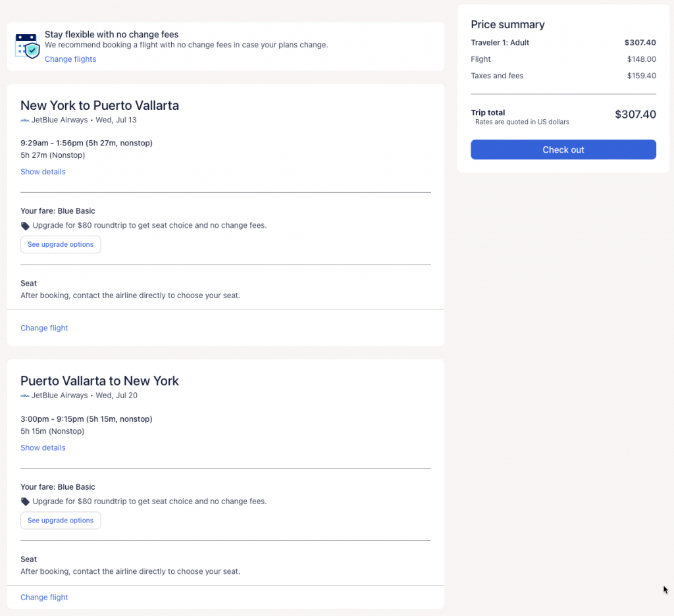See upgrade options for the outbound flight
The image size is (674, 616).
[x=61, y=244]
